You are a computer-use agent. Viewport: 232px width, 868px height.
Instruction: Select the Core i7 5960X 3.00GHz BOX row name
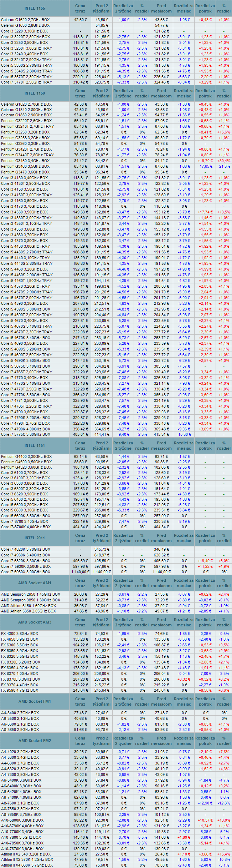point(26,572)
